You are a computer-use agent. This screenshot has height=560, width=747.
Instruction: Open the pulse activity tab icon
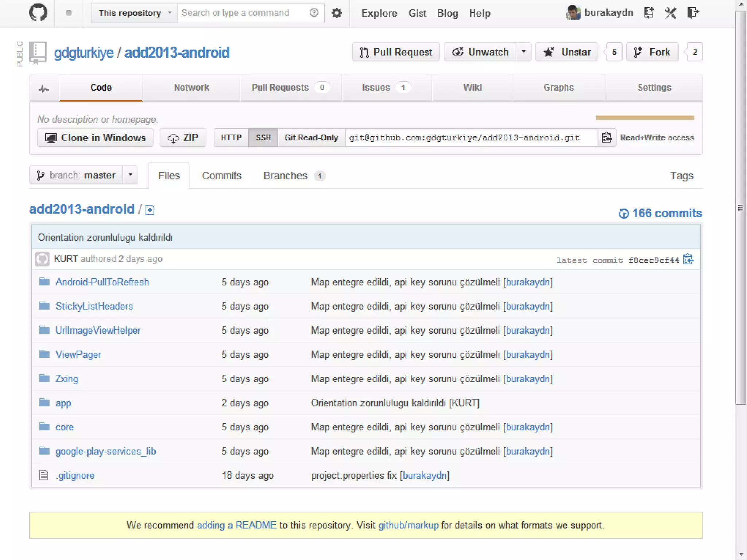coord(44,88)
